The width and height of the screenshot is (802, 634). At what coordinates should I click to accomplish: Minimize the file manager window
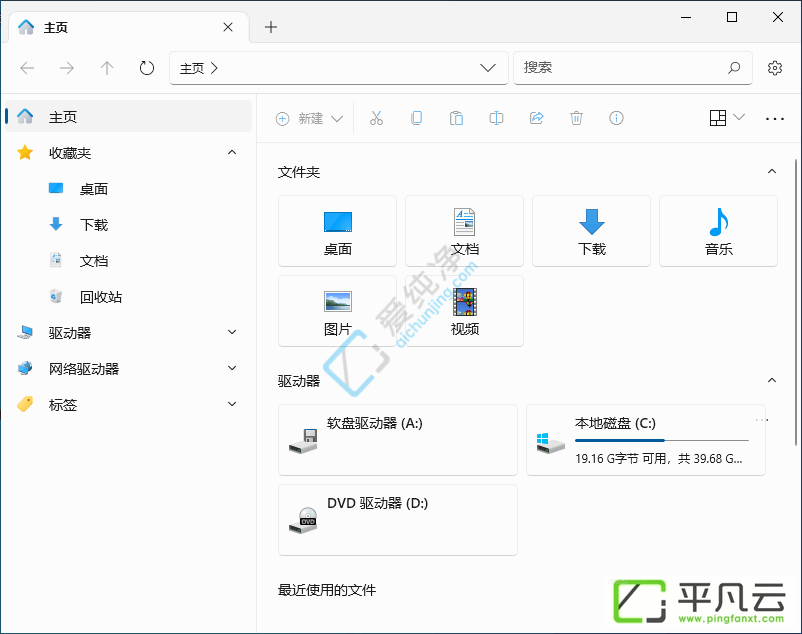click(686, 17)
